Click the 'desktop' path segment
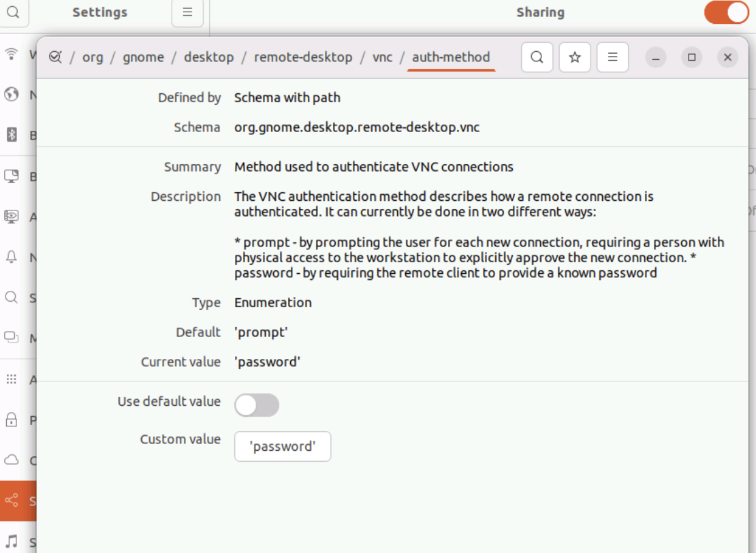The height and width of the screenshot is (553, 756). pos(208,57)
